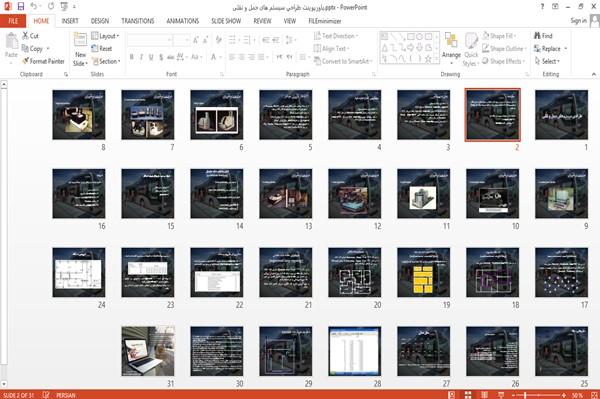Click the New Slide icon
The width and height of the screenshot is (600, 399).
[80, 41]
